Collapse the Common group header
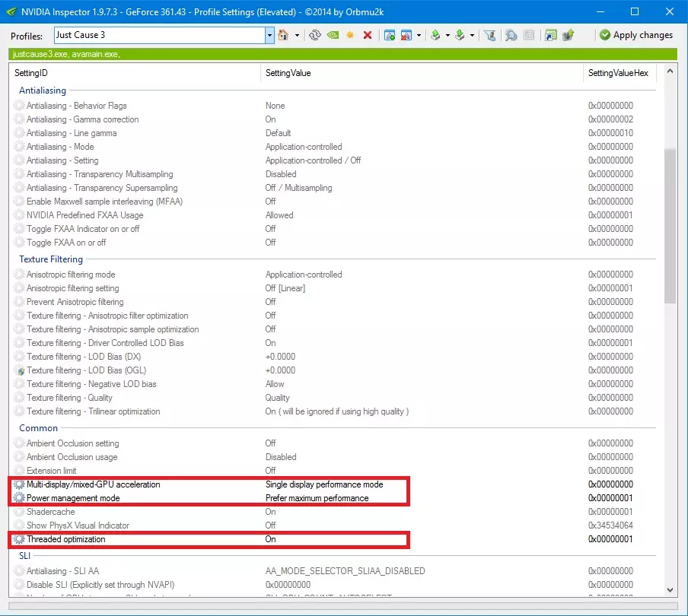Screen dimensions: 688x616 pos(38,428)
